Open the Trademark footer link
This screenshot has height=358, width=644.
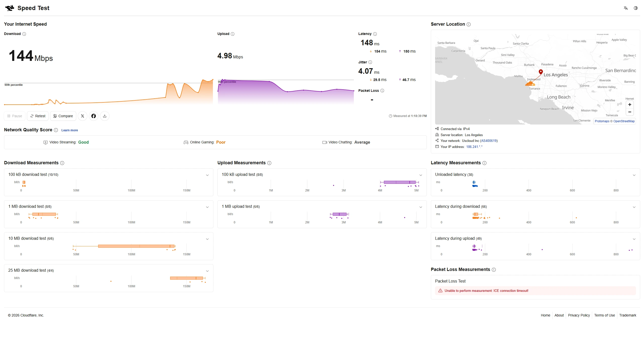click(x=628, y=315)
